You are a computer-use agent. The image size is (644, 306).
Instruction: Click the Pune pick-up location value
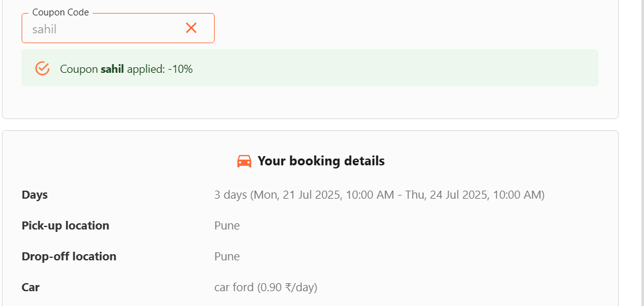227,226
